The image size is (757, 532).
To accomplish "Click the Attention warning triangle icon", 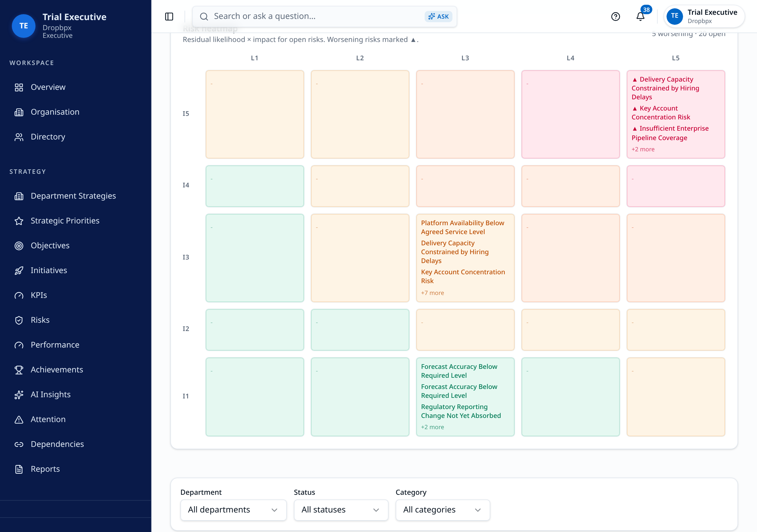I will coord(19,419).
